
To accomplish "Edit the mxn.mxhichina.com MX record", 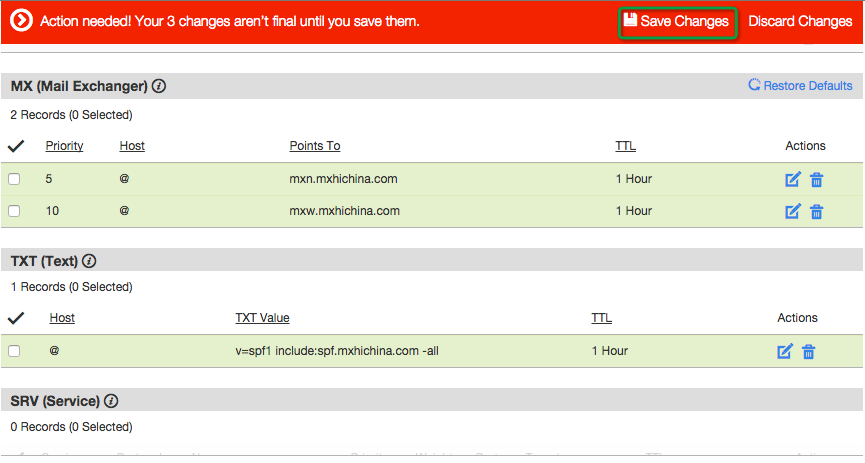I will (793, 180).
